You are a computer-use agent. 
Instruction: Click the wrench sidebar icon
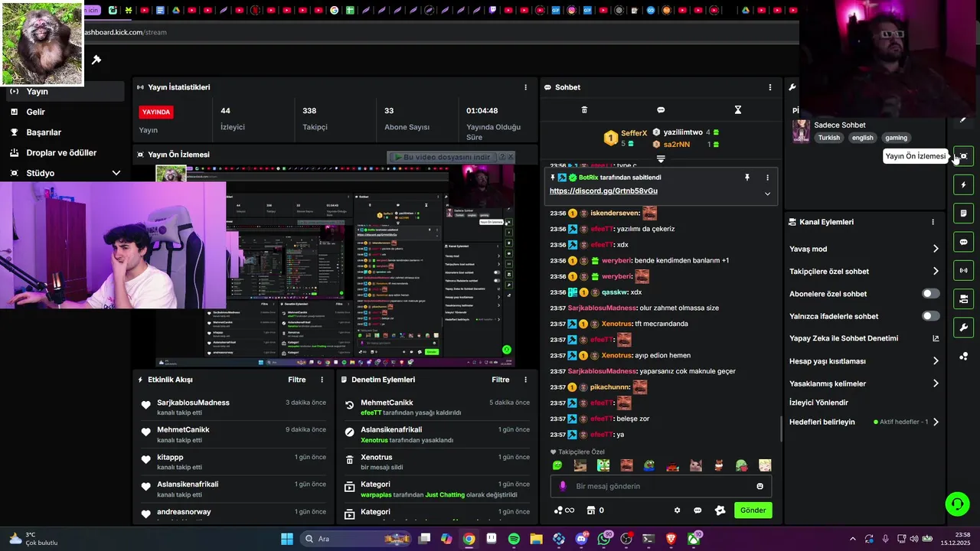[963, 328]
